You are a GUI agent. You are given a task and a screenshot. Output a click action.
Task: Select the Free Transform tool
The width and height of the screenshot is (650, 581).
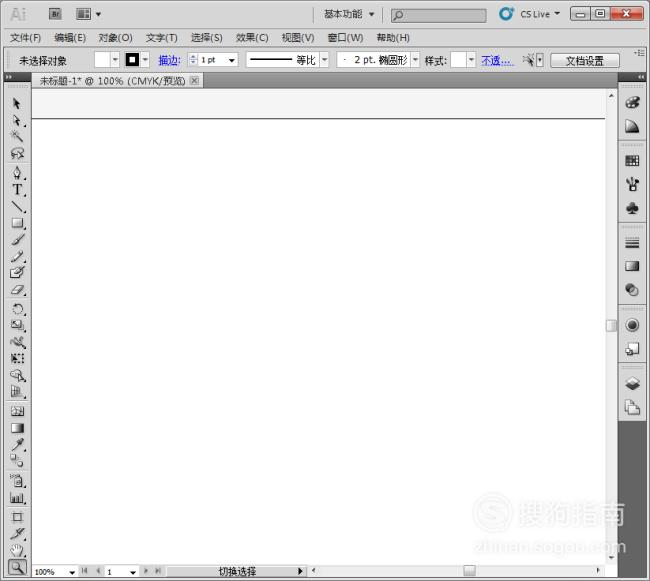tap(17, 359)
